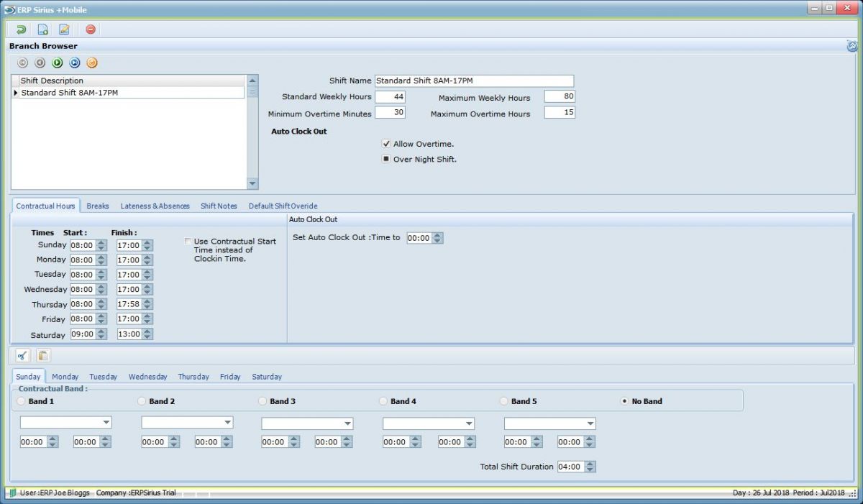The image size is (863, 504).
Task: Click the Standard Weekly Hours field
Action: pos(390,96)
